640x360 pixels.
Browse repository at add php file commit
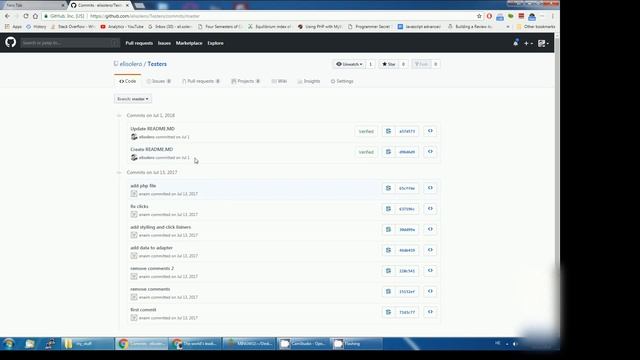pos(430,188)
